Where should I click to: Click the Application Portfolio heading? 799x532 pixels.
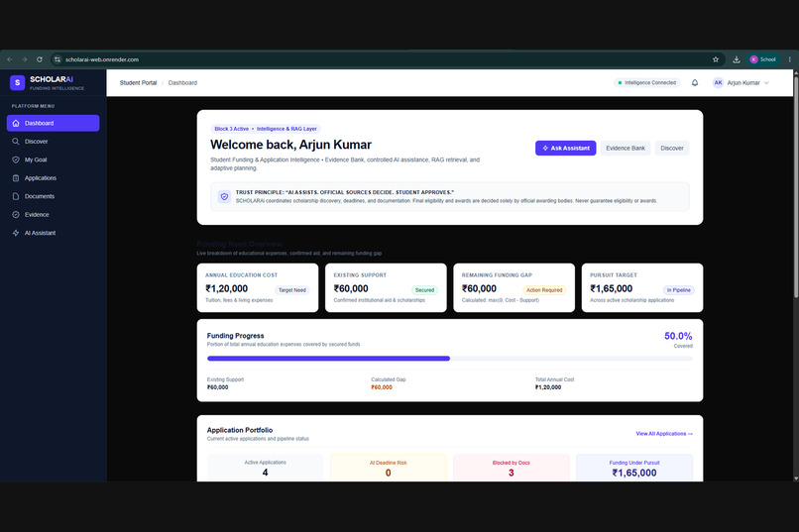click(240, 430)
